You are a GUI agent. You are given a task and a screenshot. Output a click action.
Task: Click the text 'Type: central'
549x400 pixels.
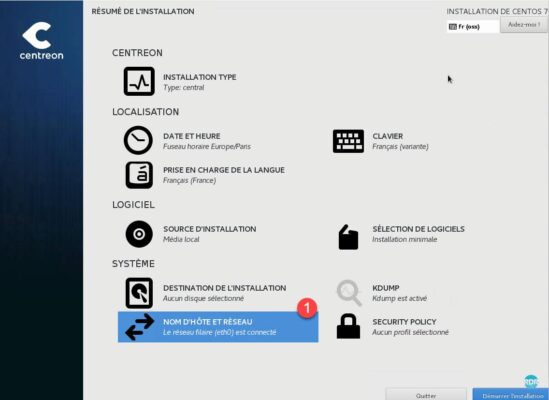[x=183, y=88]
